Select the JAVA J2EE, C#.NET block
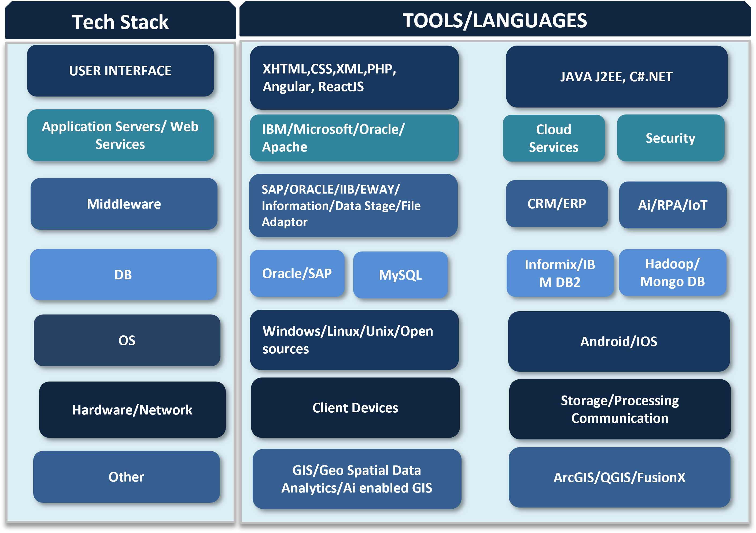Image resolution: width=756 pixels, height=533 pixels. [616, 77]
